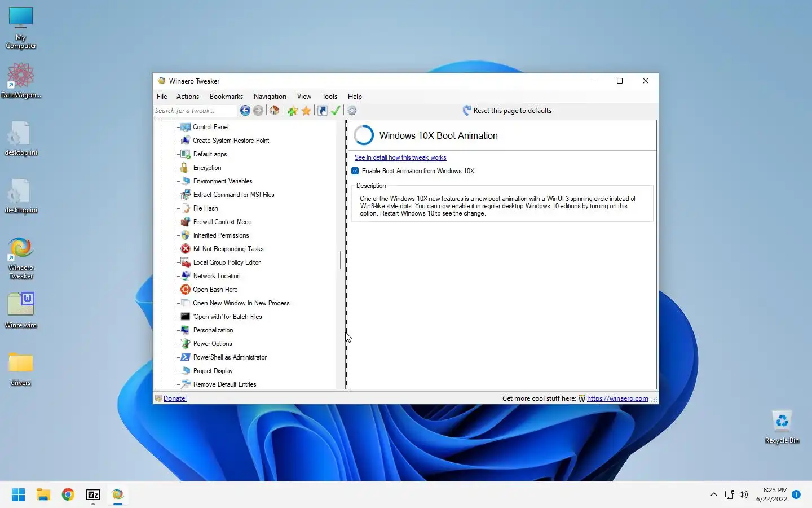Open the bookmarks star icon

(x=306, y=111)
